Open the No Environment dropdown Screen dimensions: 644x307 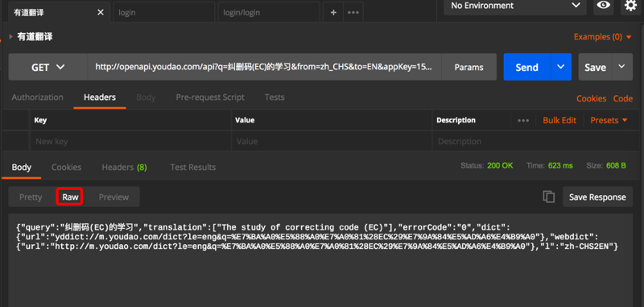[515, 6]
